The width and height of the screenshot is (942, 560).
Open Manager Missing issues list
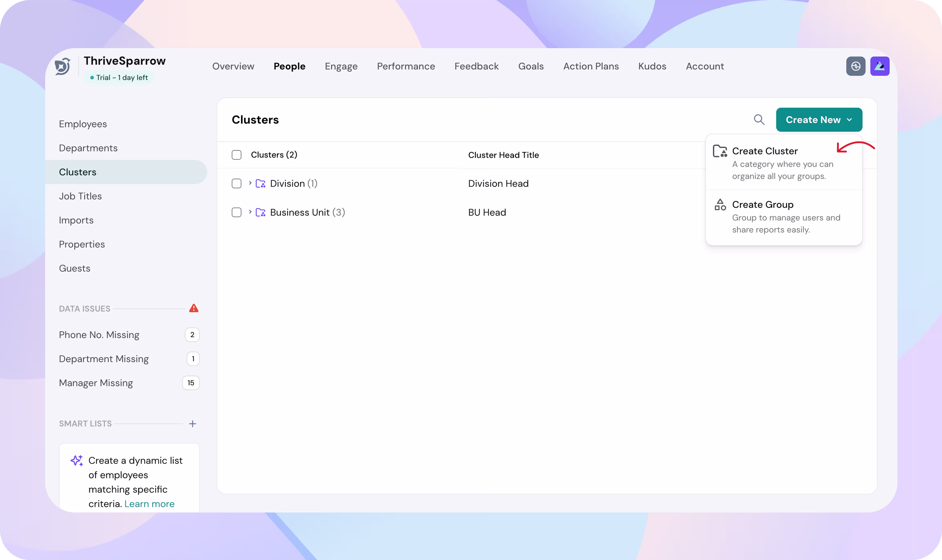(96, 383)
